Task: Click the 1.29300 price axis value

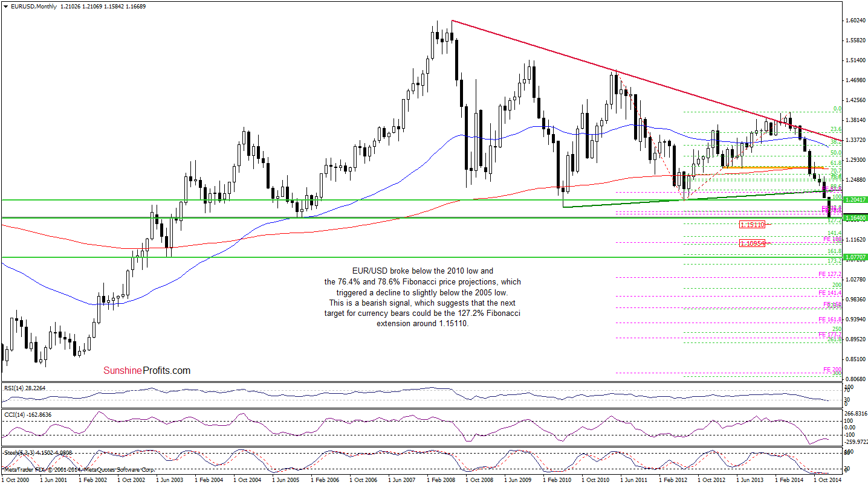Action: click(x=855, y=160)
